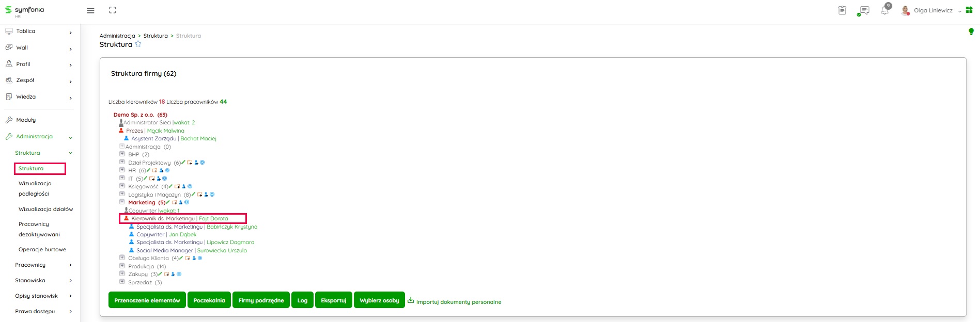Image resolution: width=980 pixels, height=322 pixels.
Task: Expand the Produkcja department node
Action: pos(122,266)
